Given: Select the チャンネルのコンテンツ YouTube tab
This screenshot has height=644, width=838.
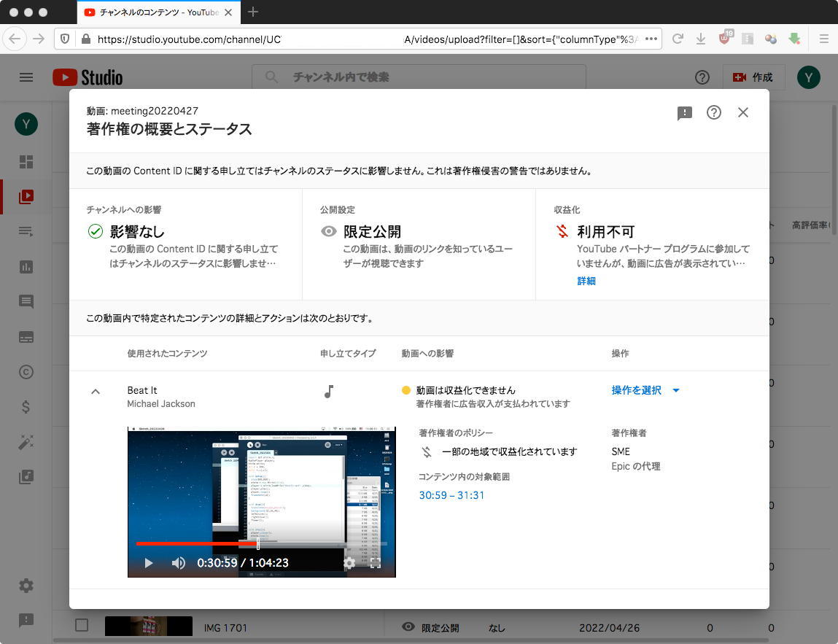Looking at the screenshot, I should tap(159, 12).
